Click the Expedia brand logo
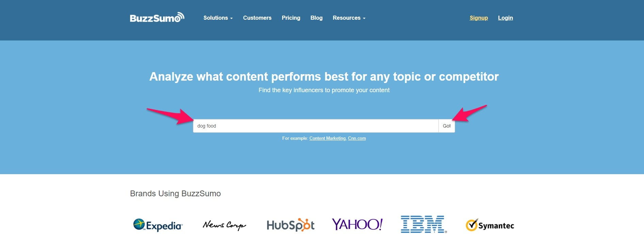 [x=158, y=225]
